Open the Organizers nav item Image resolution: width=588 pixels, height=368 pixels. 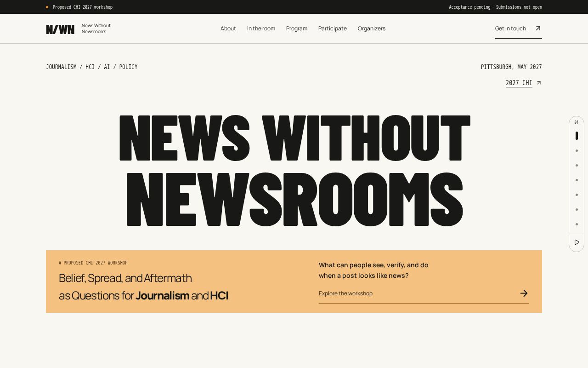372,29
